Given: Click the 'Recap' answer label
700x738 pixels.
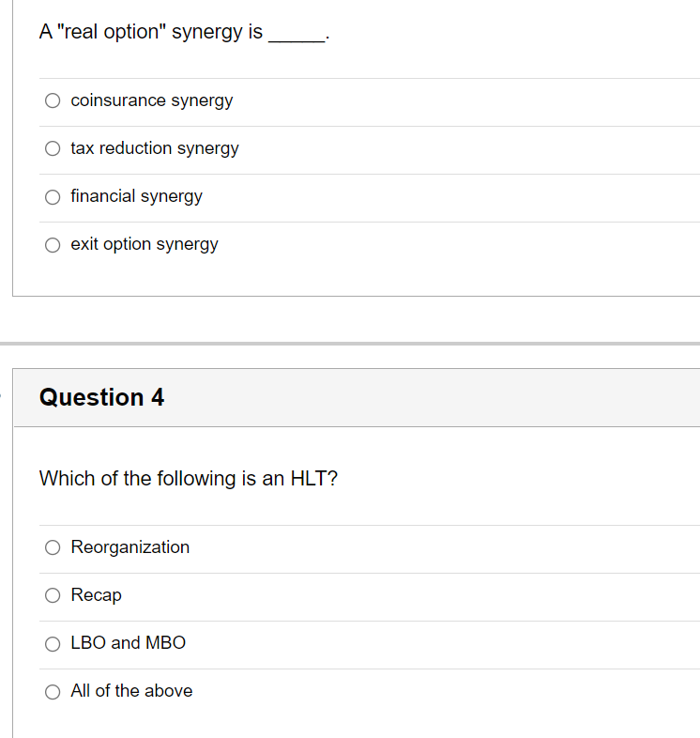Looking at the screenshot, I should 96,595.
